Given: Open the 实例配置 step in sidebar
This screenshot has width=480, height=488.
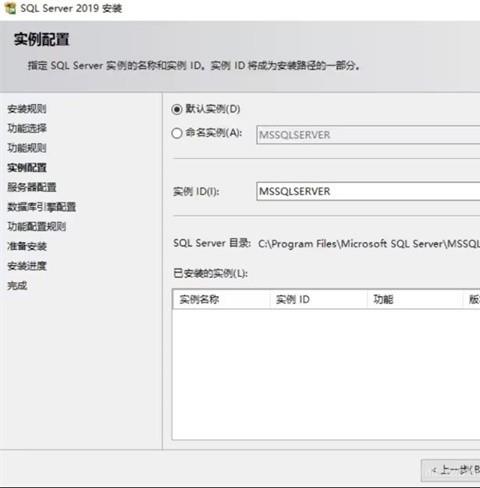Looking at the screenshot, I should [27, 168].
